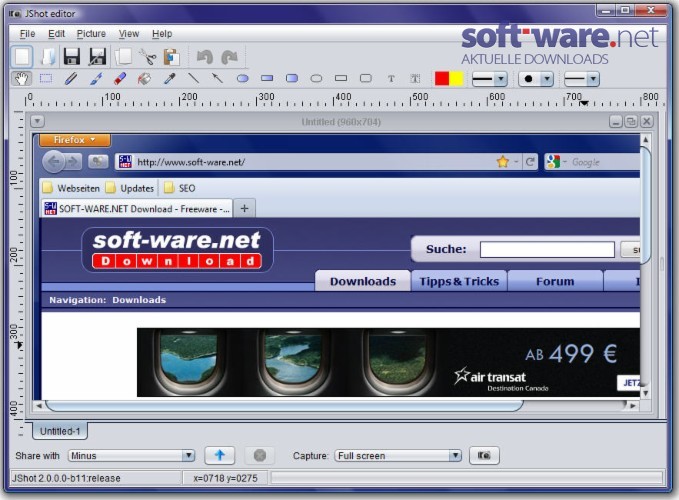
Task: Pick the red foreground color swatch
Action: tap(442, 79)
